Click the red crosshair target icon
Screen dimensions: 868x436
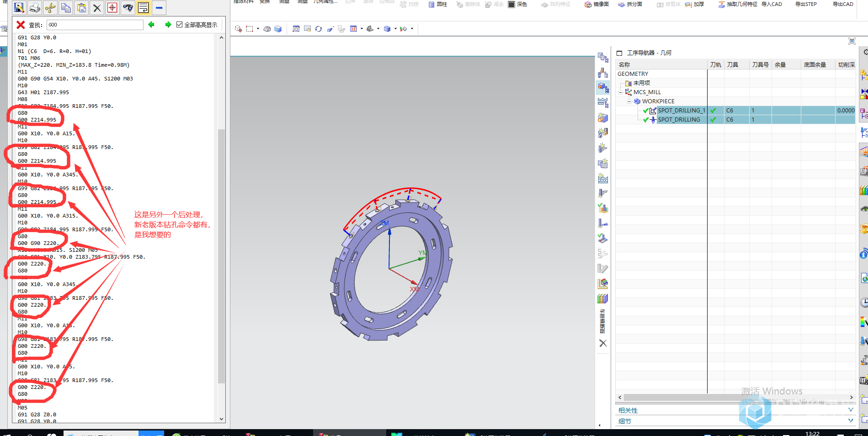click(112, 8)
